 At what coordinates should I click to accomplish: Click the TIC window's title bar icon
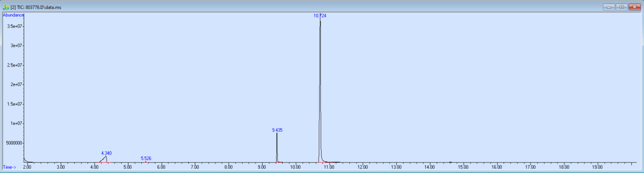pyautogui.click(x=6, y=7)
